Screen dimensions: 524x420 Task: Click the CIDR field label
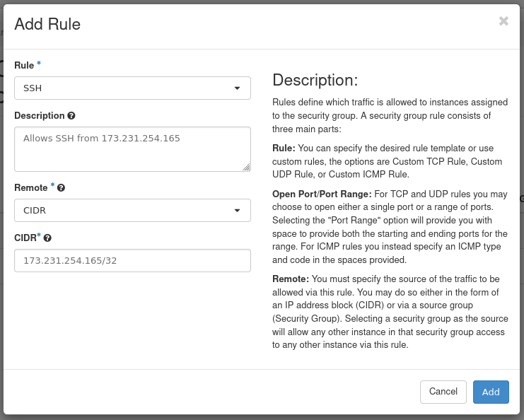pos(25,238)
